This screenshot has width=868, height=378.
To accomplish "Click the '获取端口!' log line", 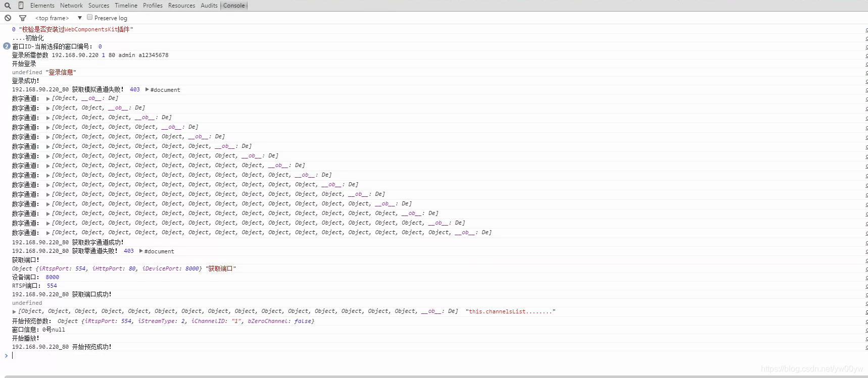I will tap(25, 260).
